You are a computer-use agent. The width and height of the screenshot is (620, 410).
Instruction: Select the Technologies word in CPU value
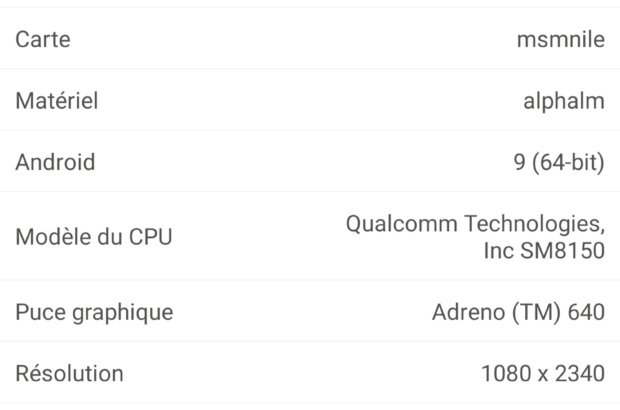531,222
